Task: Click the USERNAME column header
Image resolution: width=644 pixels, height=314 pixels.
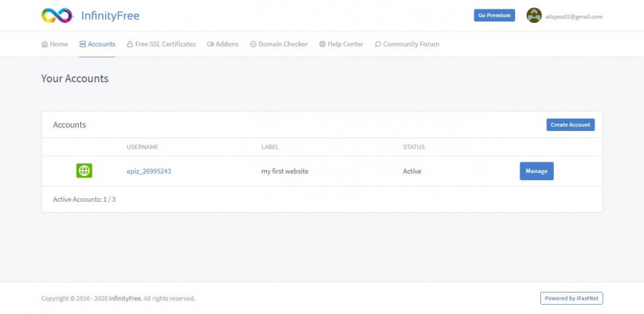Action: point(142,147)
